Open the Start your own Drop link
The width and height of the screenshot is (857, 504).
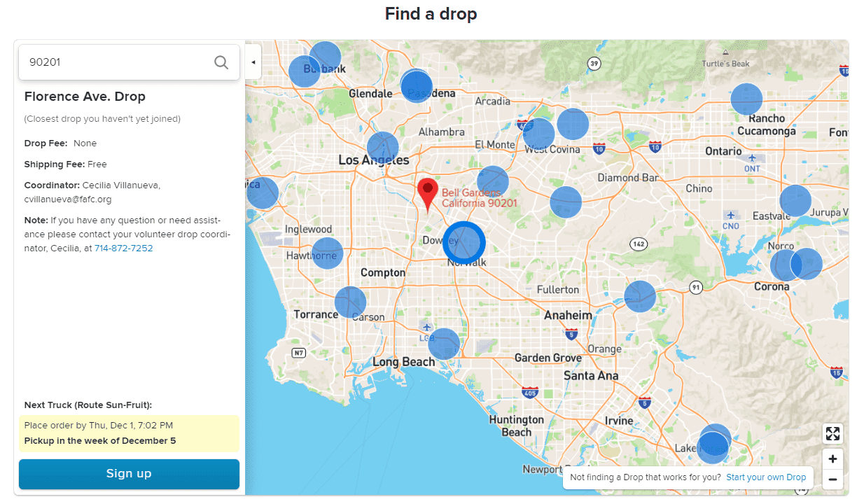tap(766, 477)
